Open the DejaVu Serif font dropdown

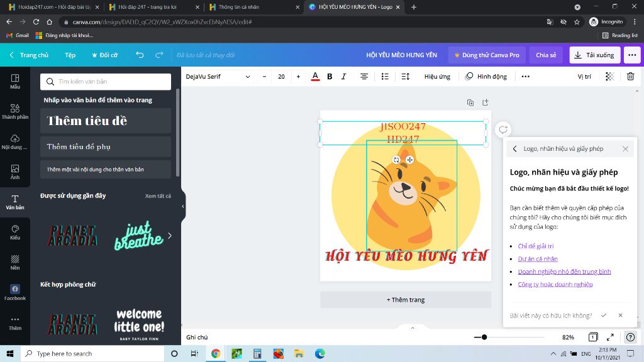pos(214,76)
